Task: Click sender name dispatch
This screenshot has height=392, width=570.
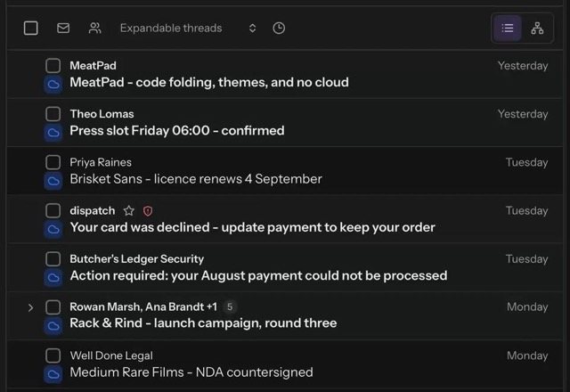Action: [93, 211]
